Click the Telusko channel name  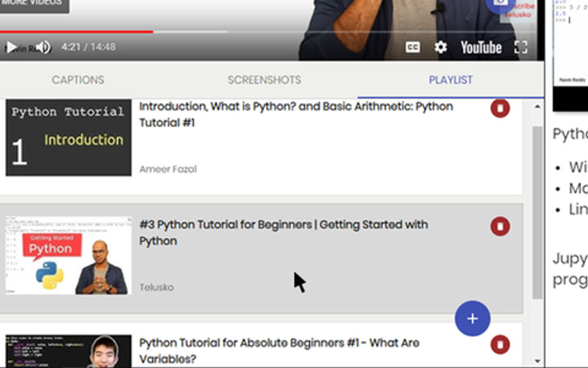coord(156,287)
